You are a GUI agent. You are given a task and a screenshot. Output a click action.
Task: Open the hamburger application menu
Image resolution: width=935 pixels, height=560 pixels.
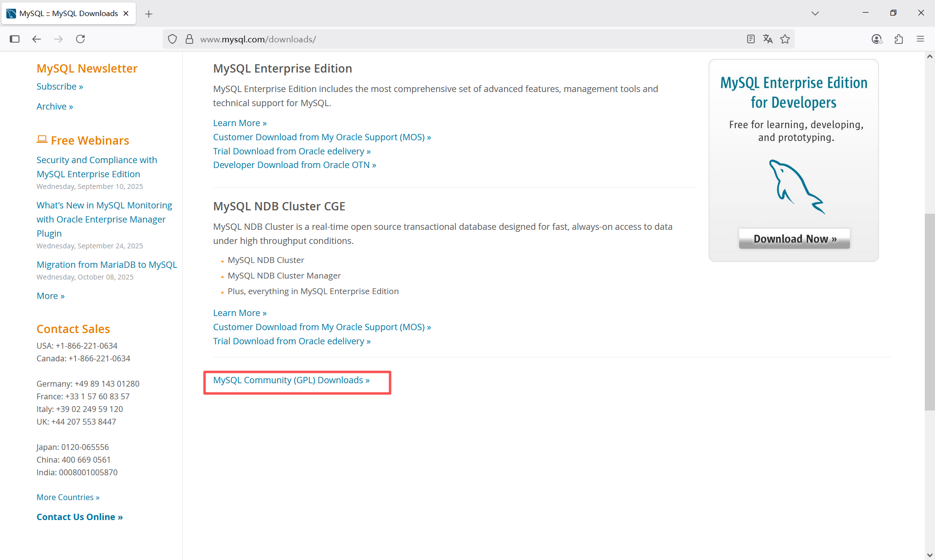[x=920, y=39]
